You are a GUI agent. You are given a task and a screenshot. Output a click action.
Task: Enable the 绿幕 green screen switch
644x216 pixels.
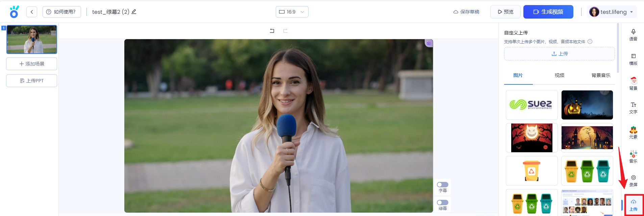point(442,202)
